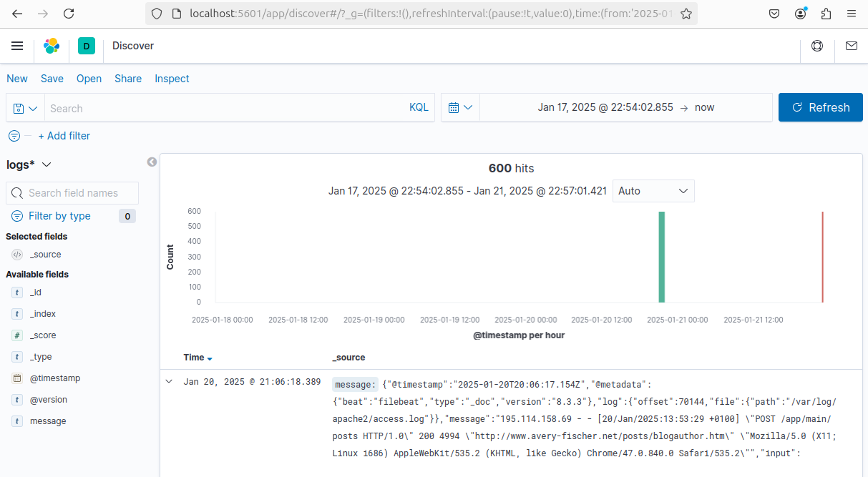Click the Add filter link

click(x=64, y=136)
